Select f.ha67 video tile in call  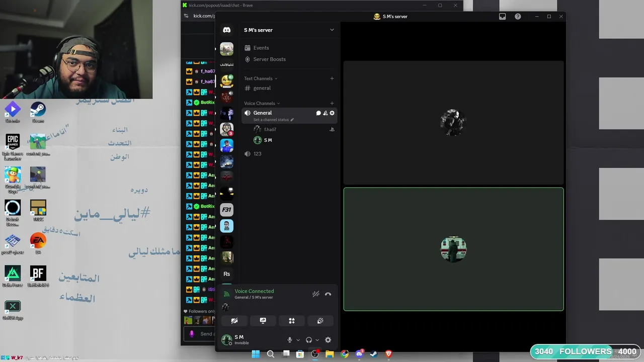click(453, 123)
